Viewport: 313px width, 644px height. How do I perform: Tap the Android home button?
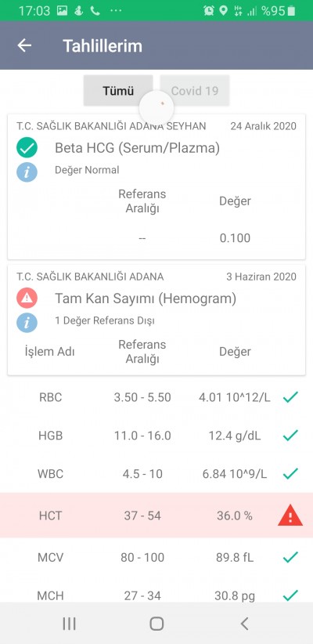(156, 624)
